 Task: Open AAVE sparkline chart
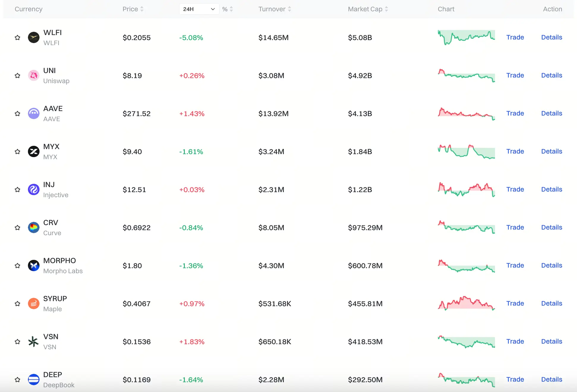[466, 113]
